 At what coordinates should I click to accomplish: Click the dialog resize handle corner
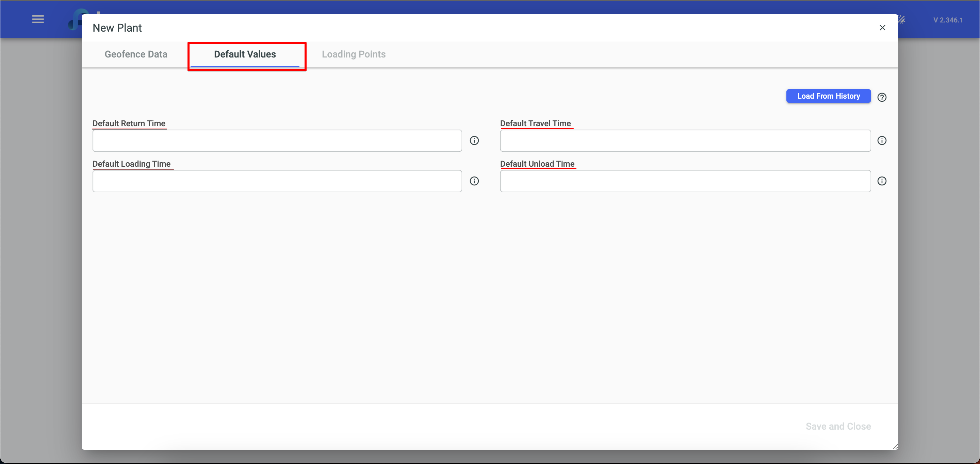[x=895, y=447]
